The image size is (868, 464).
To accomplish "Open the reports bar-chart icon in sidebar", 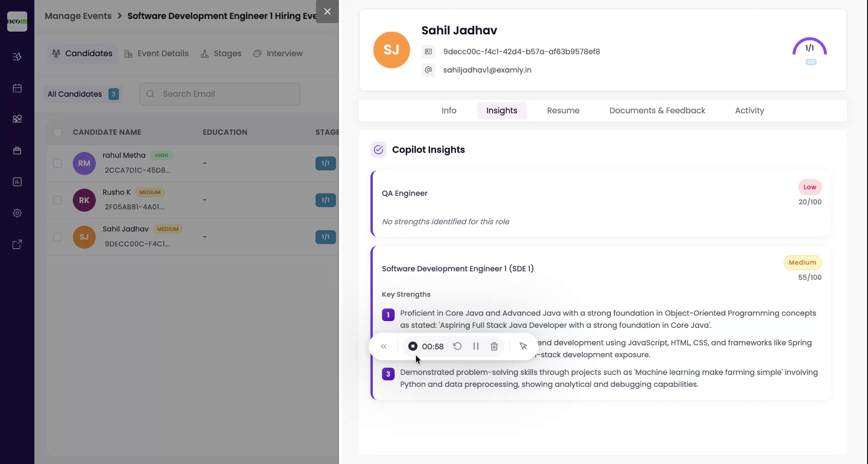I will pos(17,181).
